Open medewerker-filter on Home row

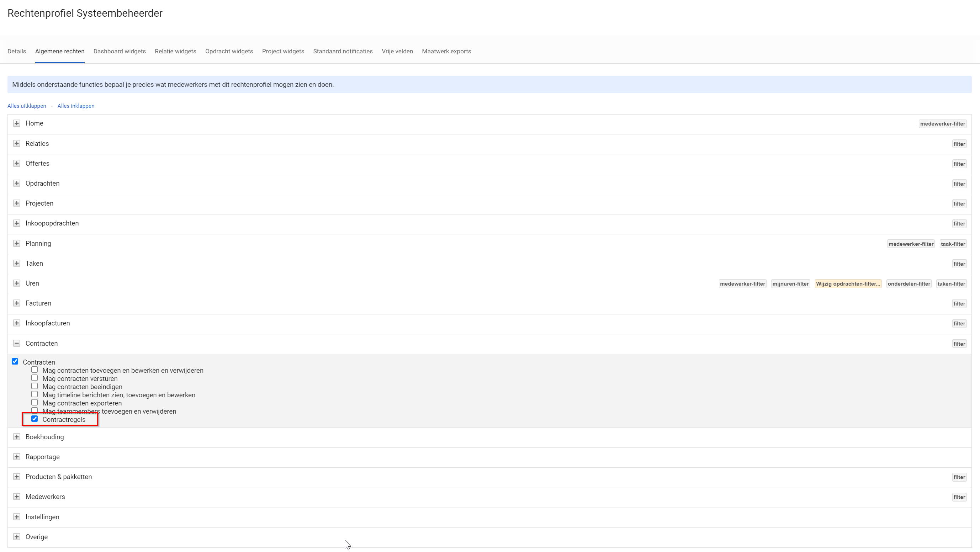tap(942, 124)
